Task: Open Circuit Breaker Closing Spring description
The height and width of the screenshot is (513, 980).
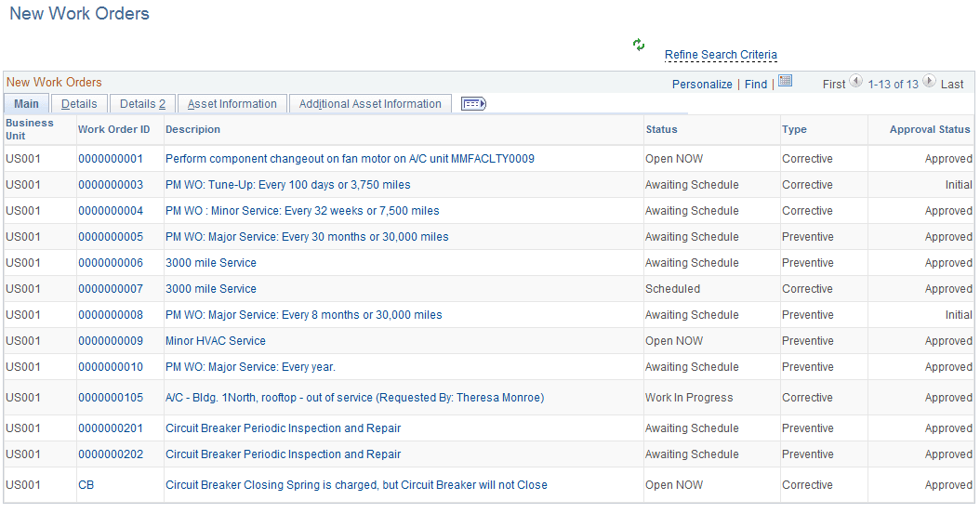Action: coord(356,485)
